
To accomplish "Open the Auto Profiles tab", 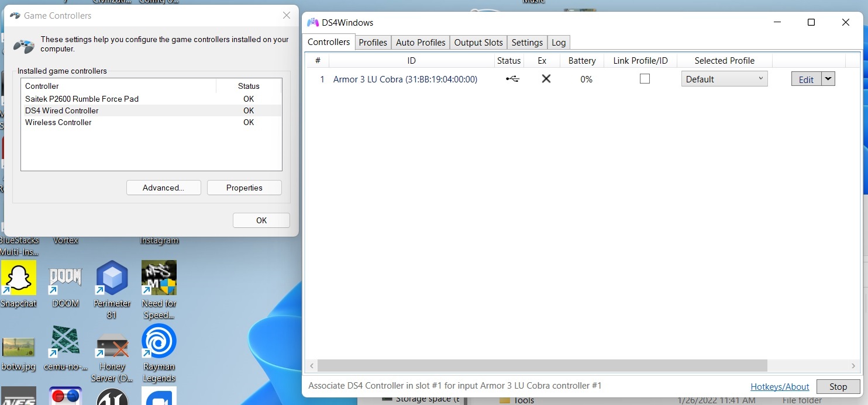I will click(x=421, y=43).
